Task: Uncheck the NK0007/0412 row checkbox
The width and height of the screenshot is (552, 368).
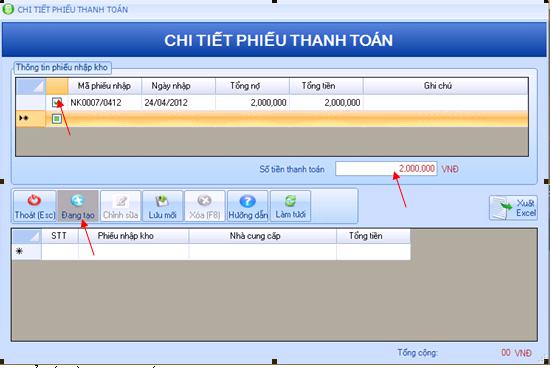Action: (57, 102)
